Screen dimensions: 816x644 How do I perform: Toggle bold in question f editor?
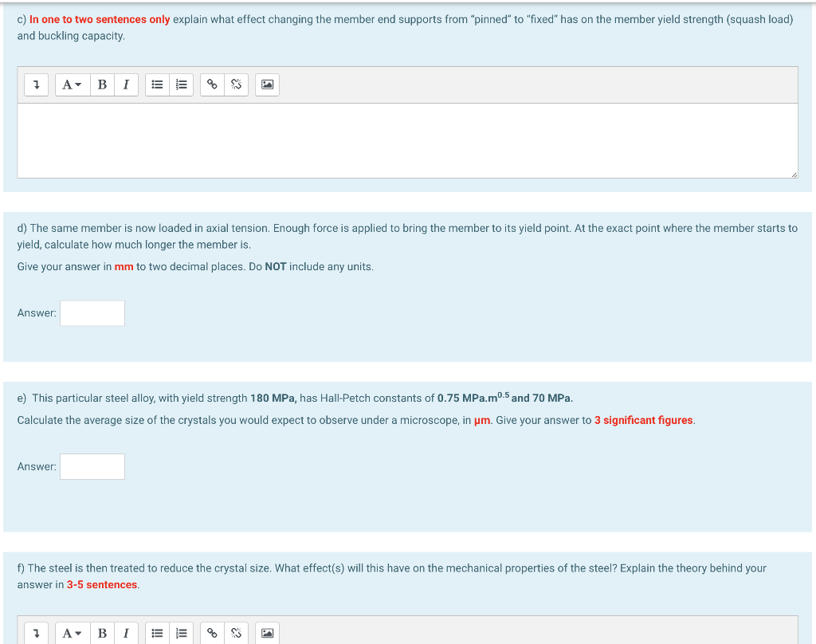(x=102, y=633)
